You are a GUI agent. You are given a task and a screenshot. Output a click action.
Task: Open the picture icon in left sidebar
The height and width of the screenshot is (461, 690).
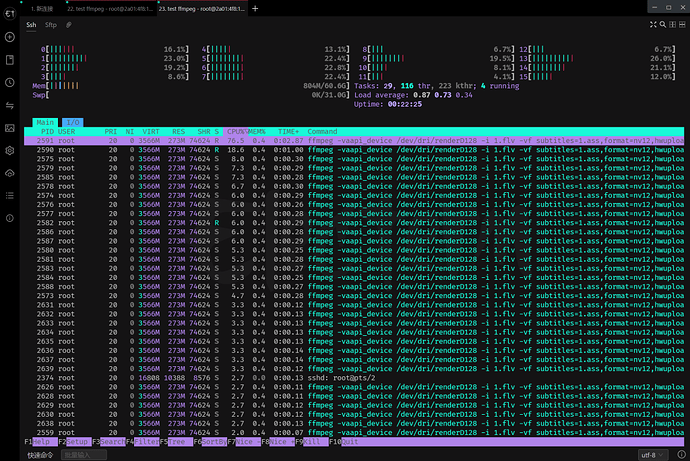click(9, 128)
